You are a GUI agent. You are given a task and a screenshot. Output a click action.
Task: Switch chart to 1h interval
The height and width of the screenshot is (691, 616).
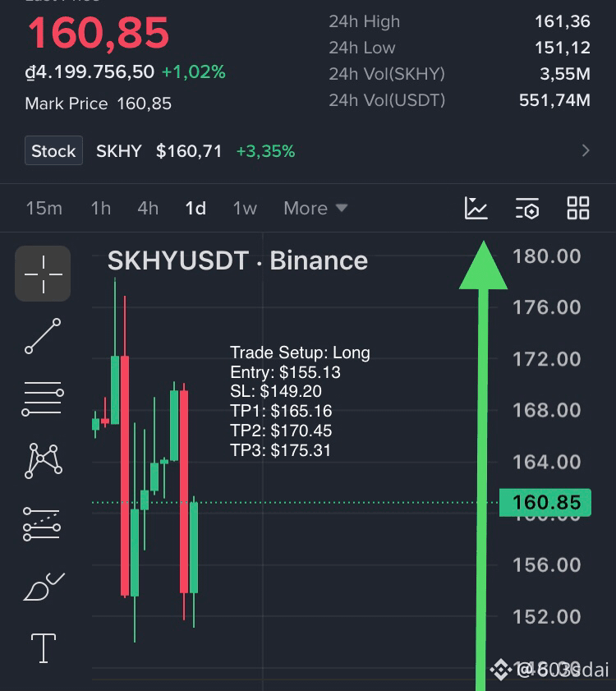coord(100,208)
